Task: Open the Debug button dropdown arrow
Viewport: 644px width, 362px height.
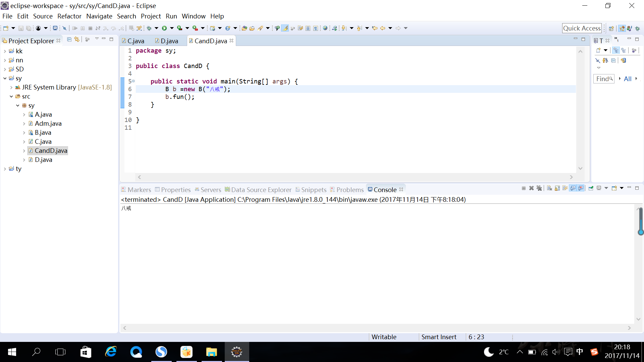Action: [156, 28]
